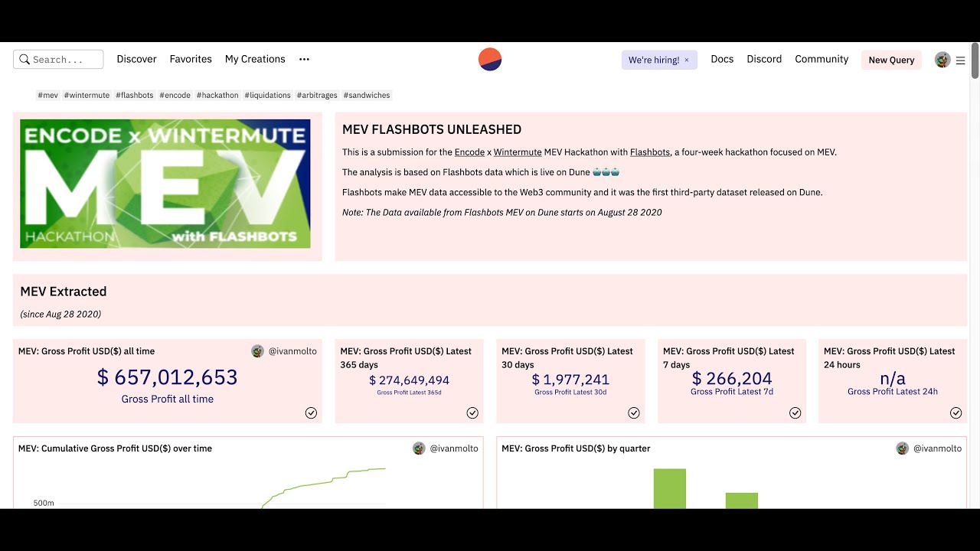Click the search magnifier icon
This screenshot has width=980, height=551.
[x=24, y=59]
